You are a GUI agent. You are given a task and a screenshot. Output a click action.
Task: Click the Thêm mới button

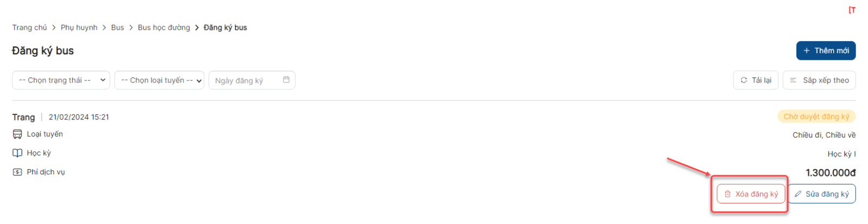[826, 50]
